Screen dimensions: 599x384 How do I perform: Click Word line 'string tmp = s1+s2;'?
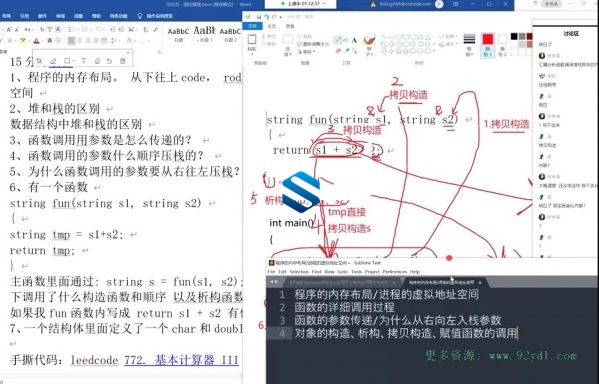coord(66,234)
